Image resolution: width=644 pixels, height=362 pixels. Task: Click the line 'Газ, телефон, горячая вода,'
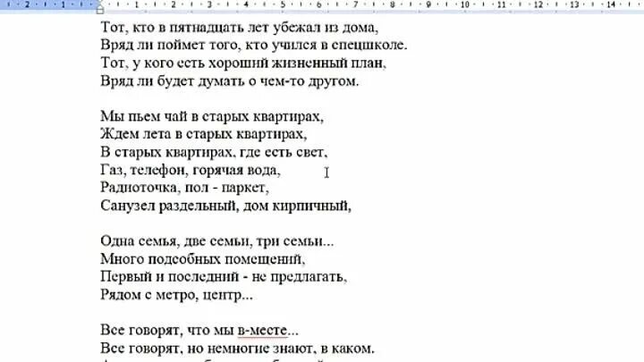[x=191, y=171]
